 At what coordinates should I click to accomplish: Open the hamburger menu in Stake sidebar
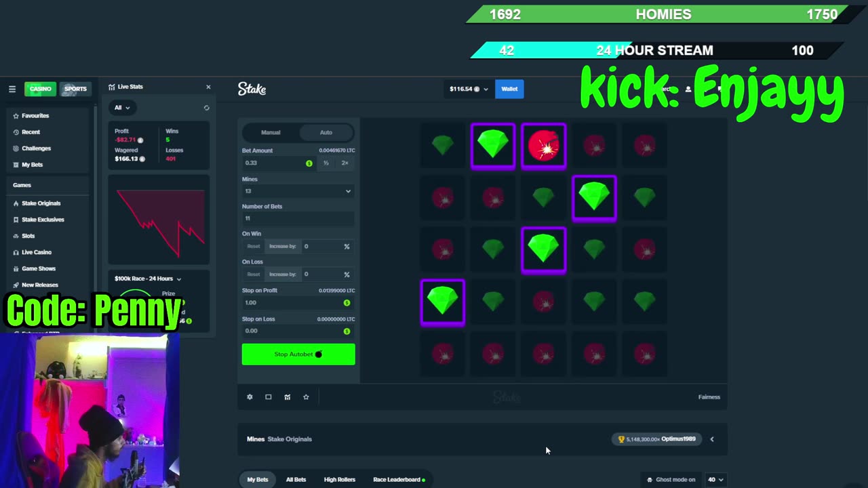12,89
